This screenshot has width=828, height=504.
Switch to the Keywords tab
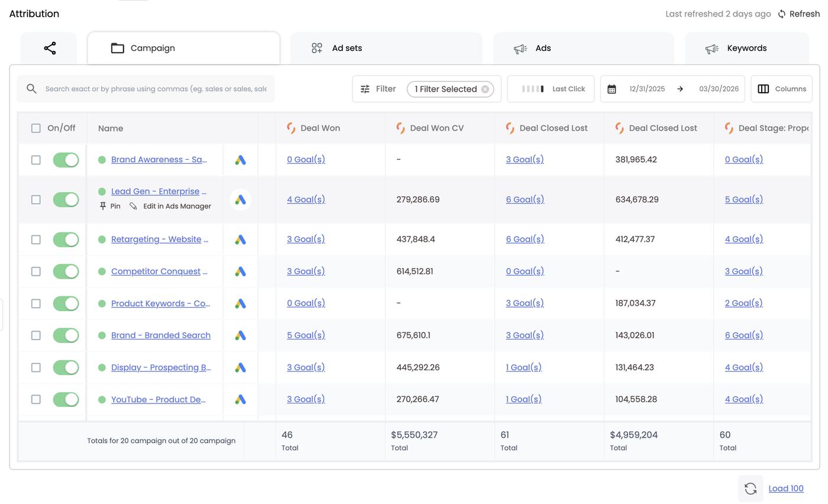tap(746, 48)
